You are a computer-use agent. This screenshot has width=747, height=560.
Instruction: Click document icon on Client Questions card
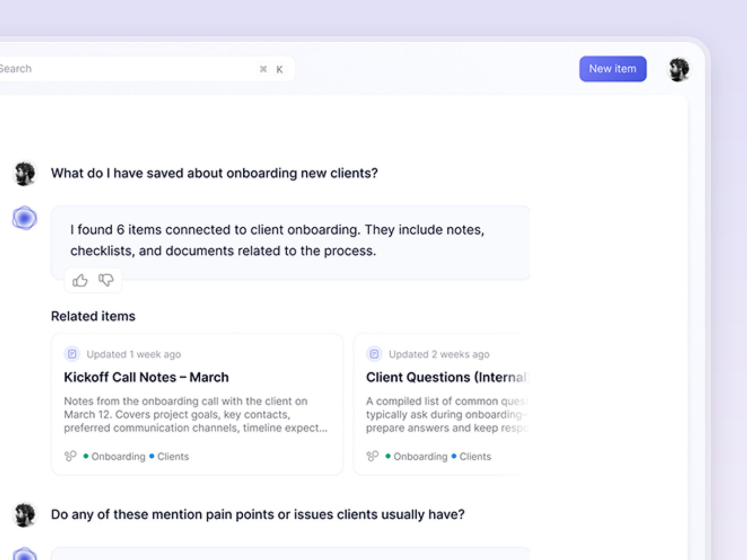(374, 354)
